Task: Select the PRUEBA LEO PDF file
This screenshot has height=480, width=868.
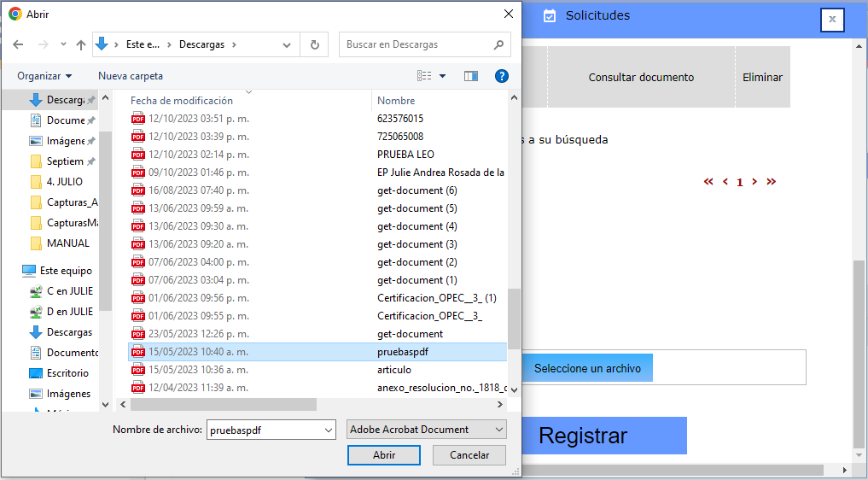Action: click(405, 155)
